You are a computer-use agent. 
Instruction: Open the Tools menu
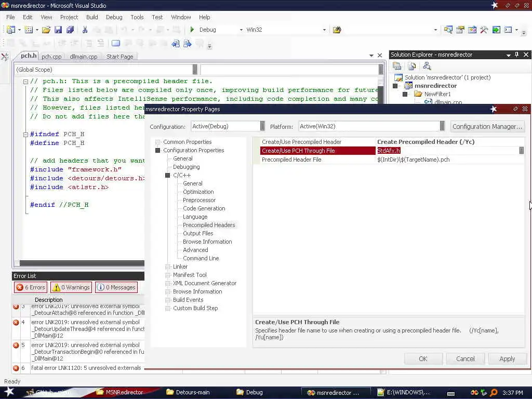pyautogui.click(x=137, y=17)
